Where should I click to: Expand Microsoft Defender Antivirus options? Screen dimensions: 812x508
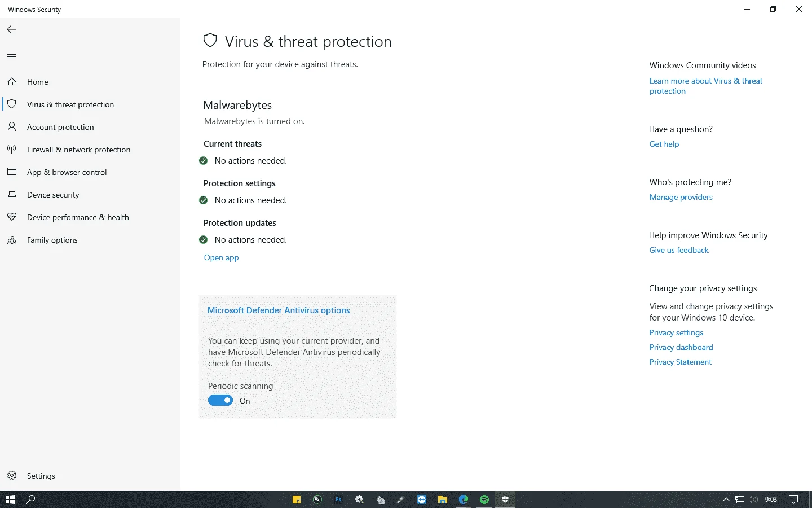point(279,310)
